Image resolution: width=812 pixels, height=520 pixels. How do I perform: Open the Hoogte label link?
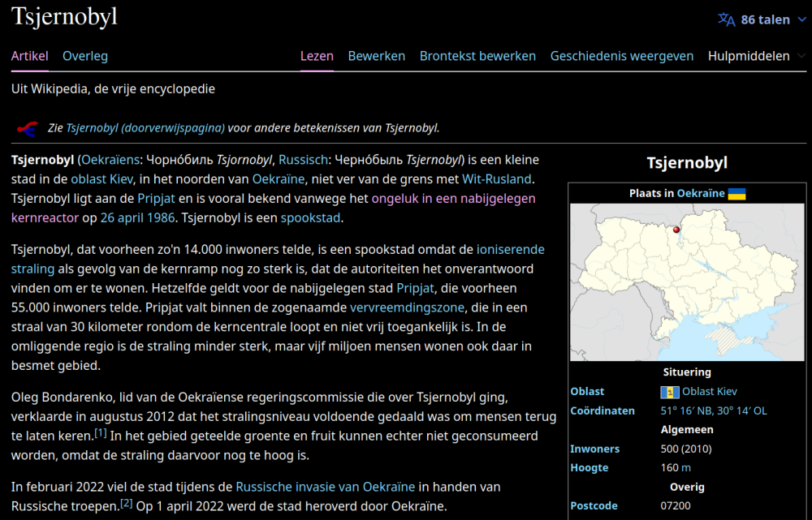pos(590,468)
